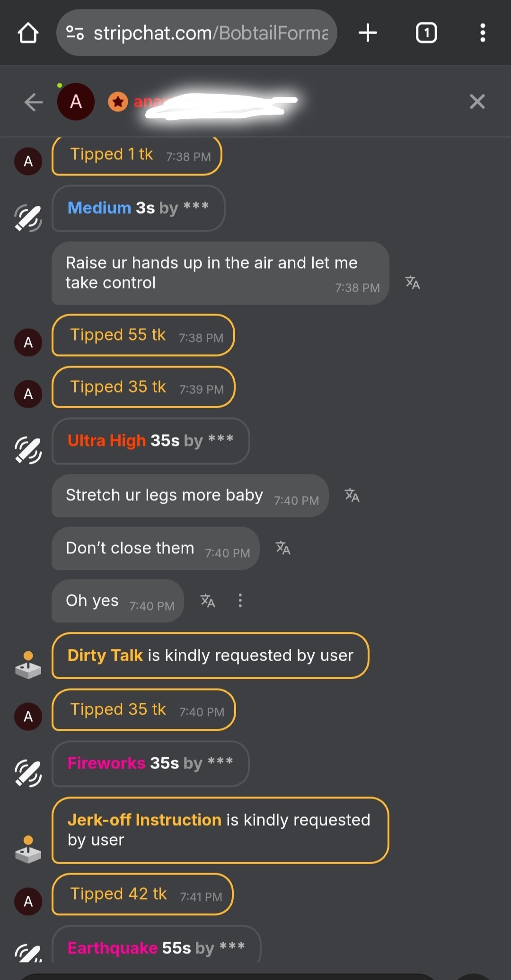Open the tab switcher showing 1 tab

(x=426, y=33)
